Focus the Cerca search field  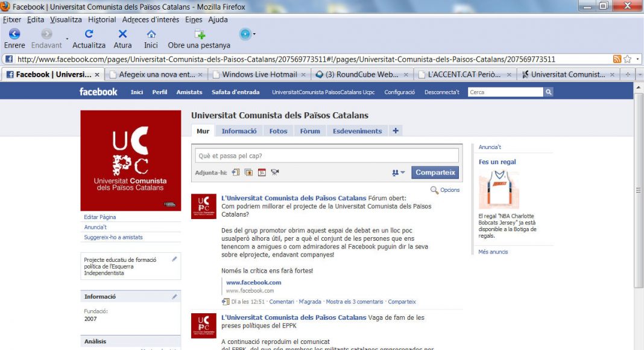505,92
